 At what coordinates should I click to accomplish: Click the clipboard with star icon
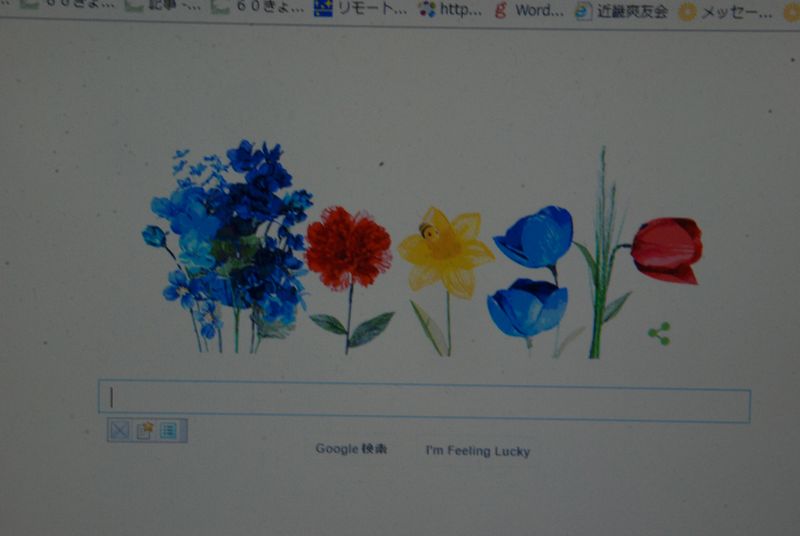(x=145, y=430)
